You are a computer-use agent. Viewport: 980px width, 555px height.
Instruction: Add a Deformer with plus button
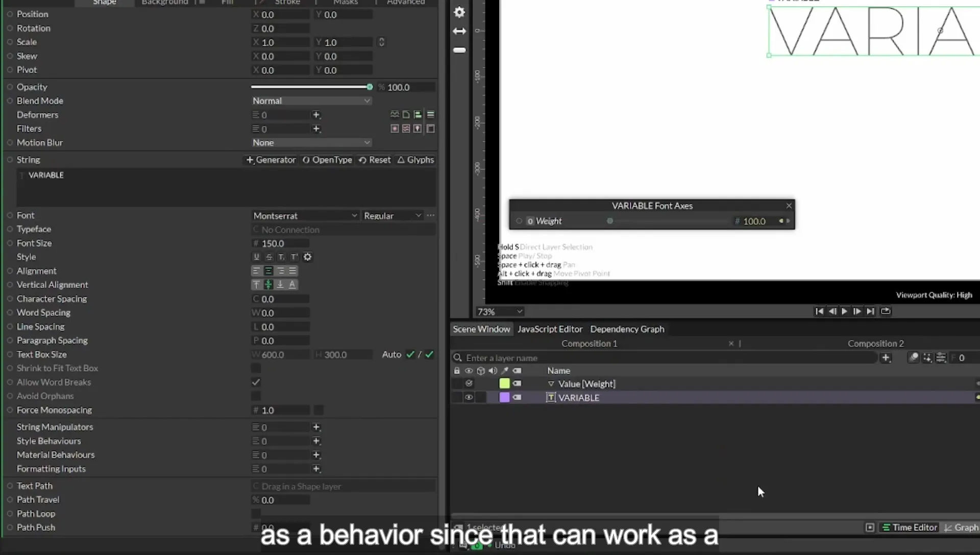pyautogui.click(x=316, y=115)
